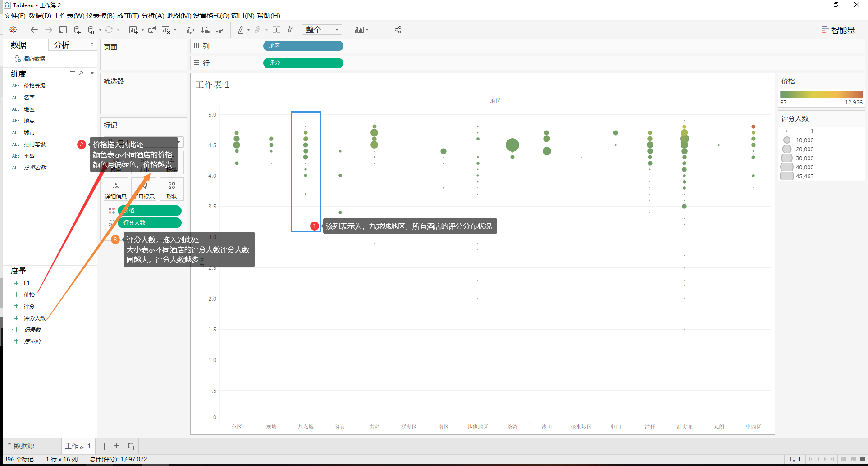868x466 pixels.
Task: Fix the axes with the pin icon
Action: point(290,30)
